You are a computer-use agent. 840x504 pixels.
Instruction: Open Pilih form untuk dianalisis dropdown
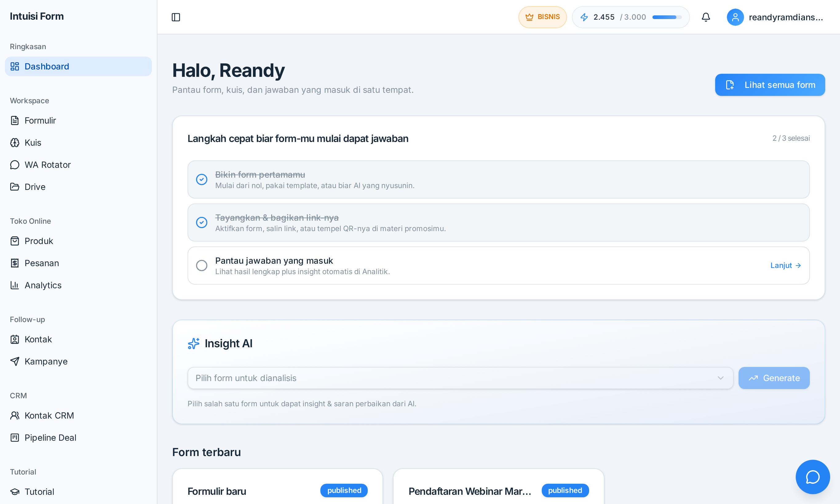point(460,378)
